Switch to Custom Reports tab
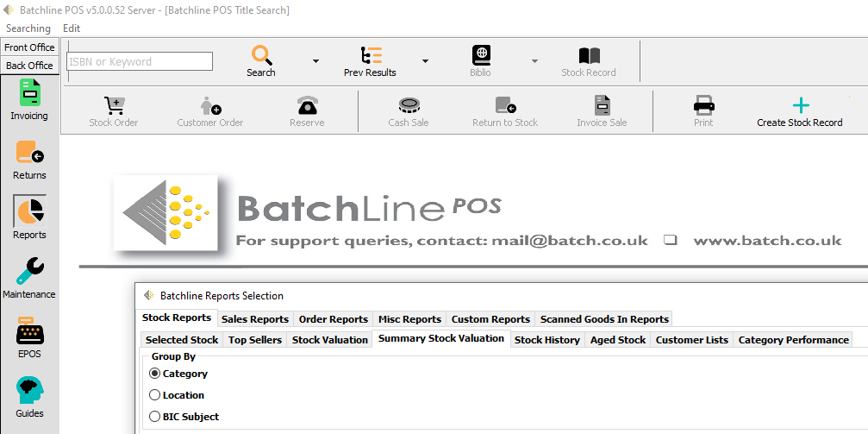 click(x=490, y=319)
